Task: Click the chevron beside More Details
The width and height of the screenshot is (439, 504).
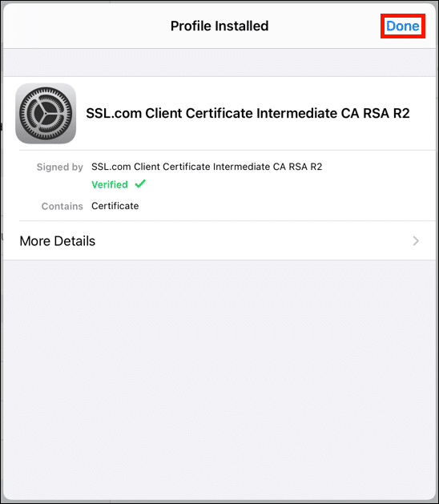Action: tap(416, 240)
